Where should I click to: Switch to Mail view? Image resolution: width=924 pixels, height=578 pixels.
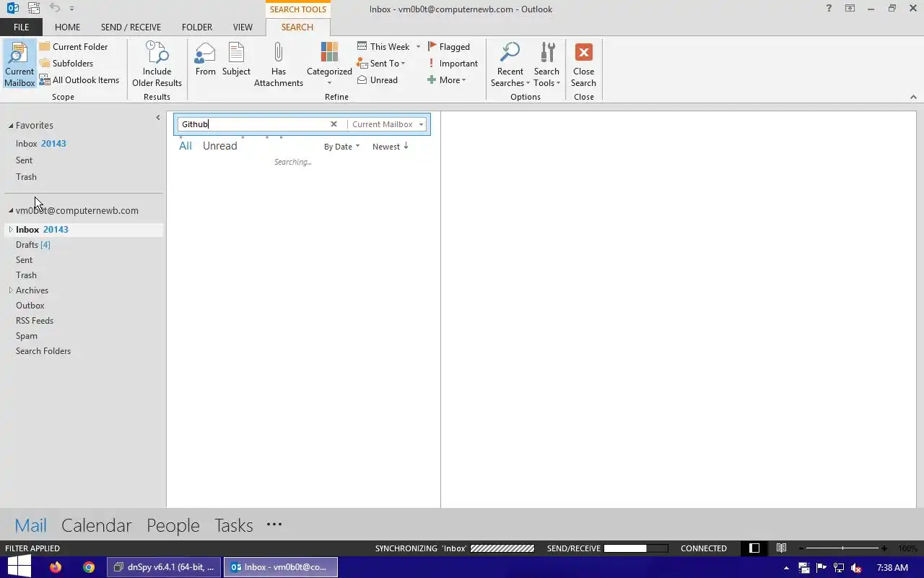(x=30, y=525)
